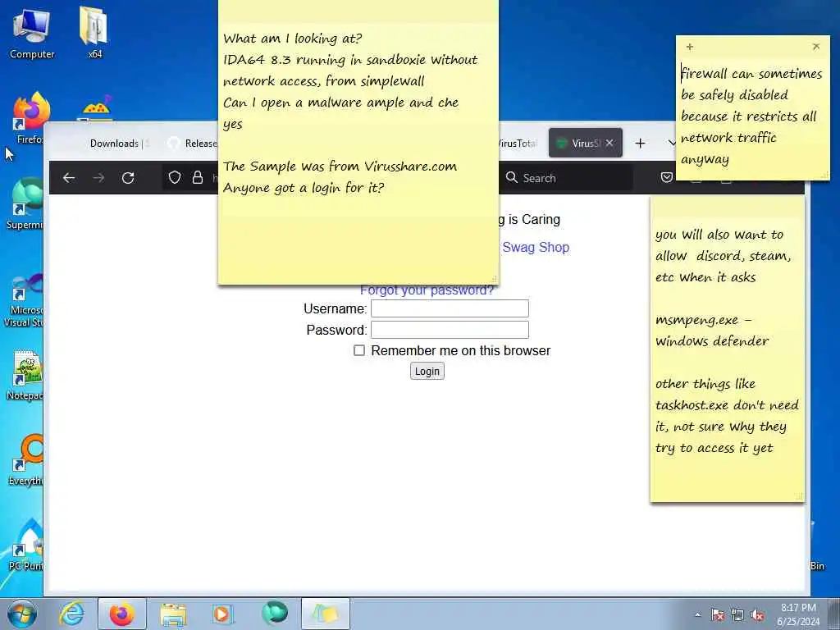
Task: Open the network tray icon
Action: pos(737,615)
